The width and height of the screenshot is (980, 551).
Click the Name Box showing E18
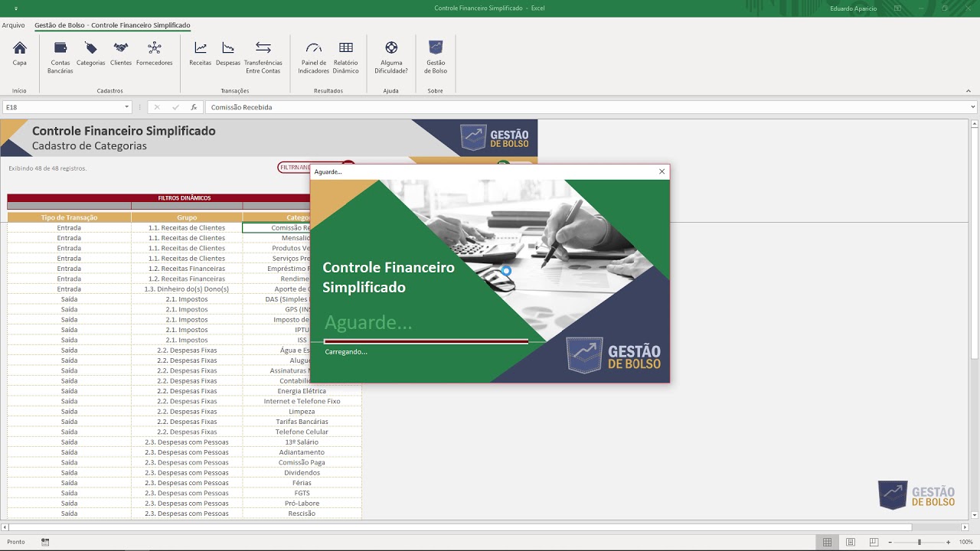pyautogui.click(x=62, y=107)
